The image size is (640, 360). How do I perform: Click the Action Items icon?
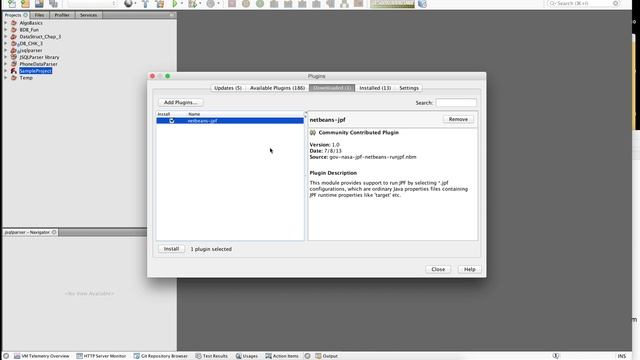pos(268,356)
